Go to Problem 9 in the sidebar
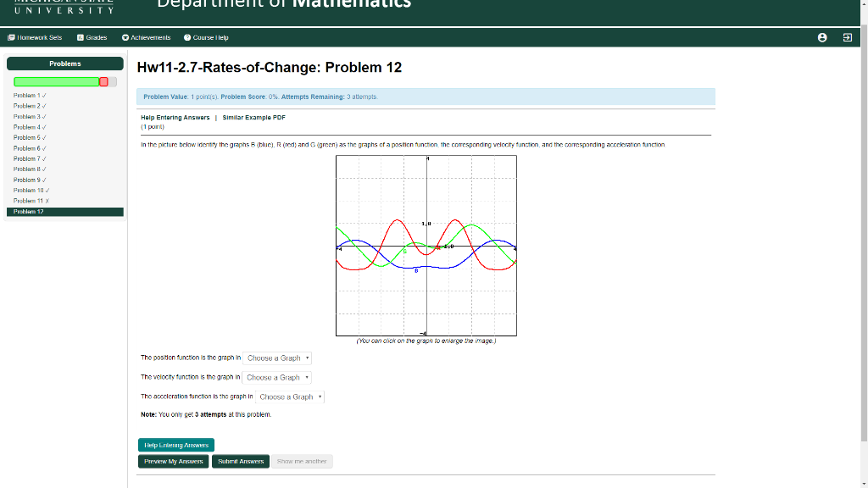 point(30,180)
